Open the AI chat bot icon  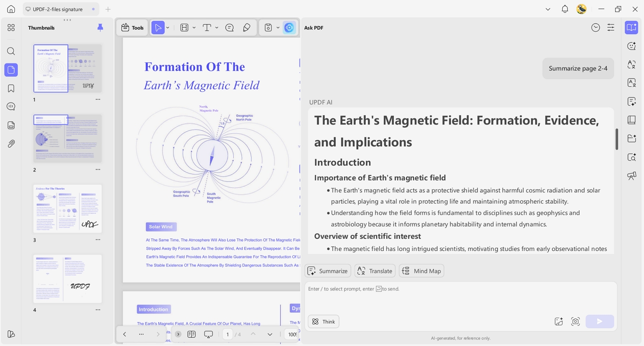pyautogui.click(x=632, y=46)
